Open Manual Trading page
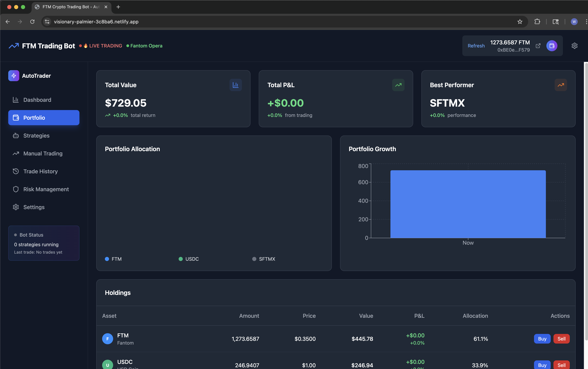 click(43, 154)
